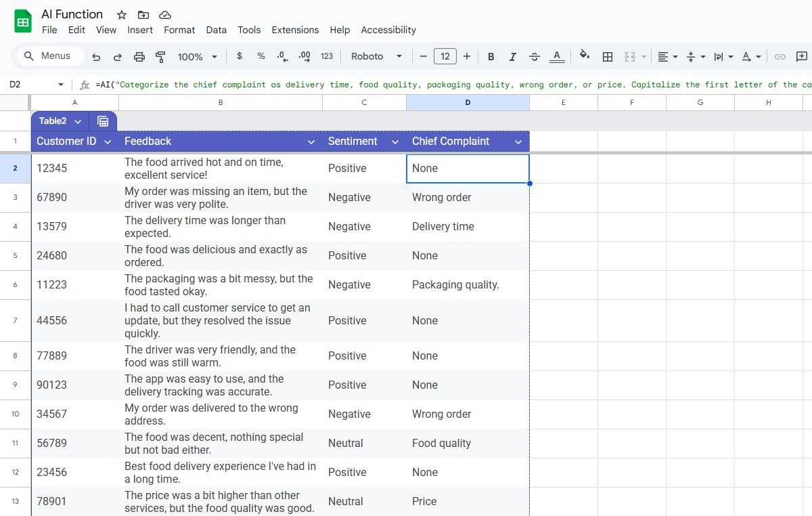
Task: Open currency formatting with the dollar icon
Action: (239, 56)
